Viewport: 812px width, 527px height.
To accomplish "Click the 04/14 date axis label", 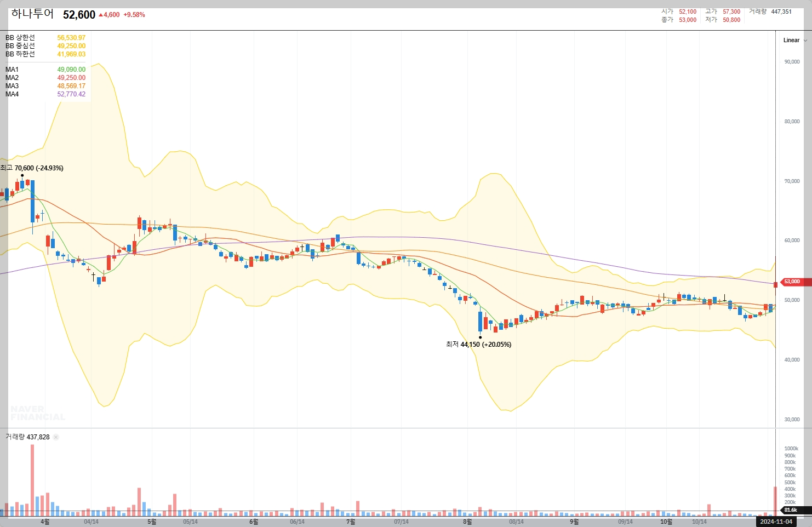I will pos(91,522).
